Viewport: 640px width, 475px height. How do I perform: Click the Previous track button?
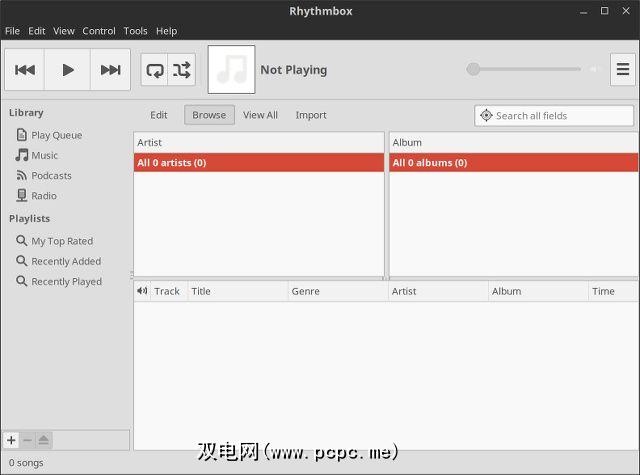(x=25, y=70)
